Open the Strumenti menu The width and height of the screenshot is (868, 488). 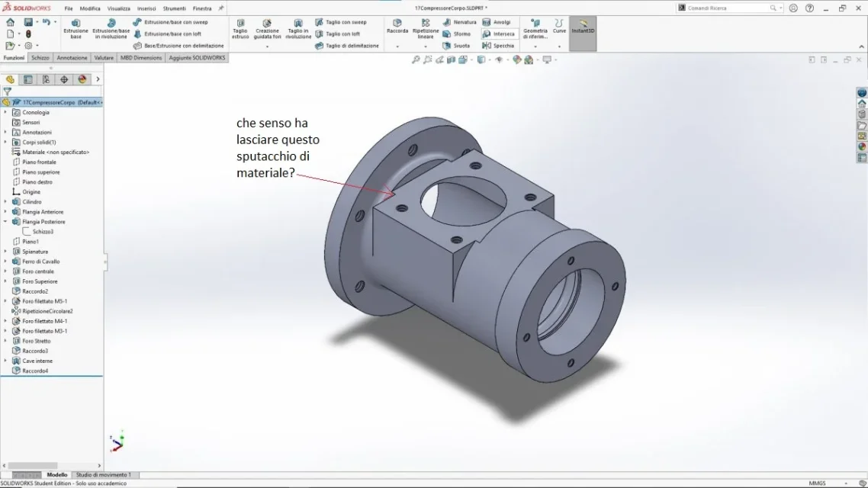174,8
